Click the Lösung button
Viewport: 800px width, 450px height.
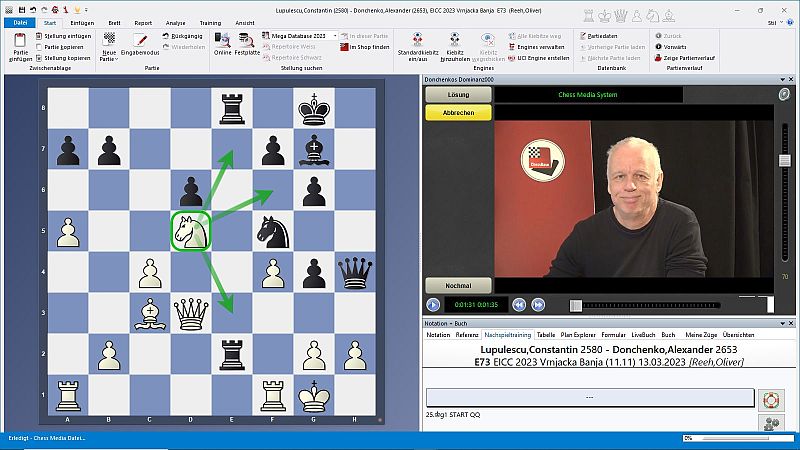pos(458,94)
